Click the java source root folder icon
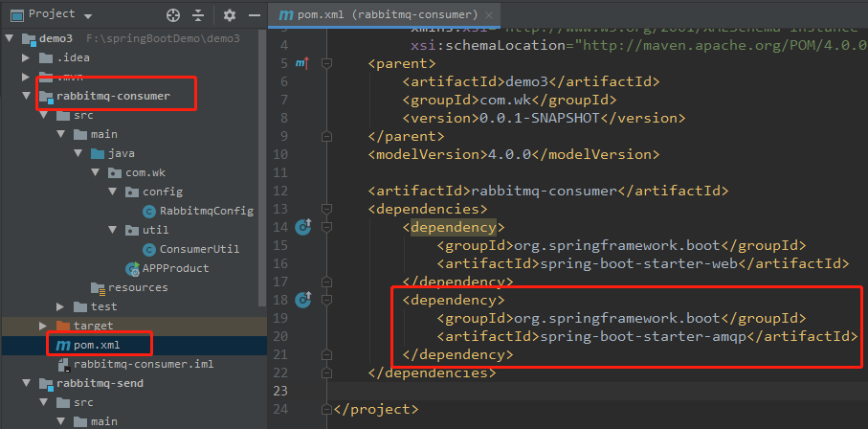Viewport: 868px width, 429px height. pos(98,153)
